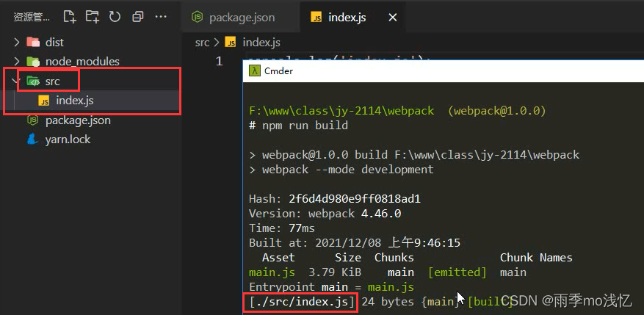Image resolution: width=644 pixels, height=315 pixels.
Task: Click the main.js asset name in table
Action: (x=272, y=272)
